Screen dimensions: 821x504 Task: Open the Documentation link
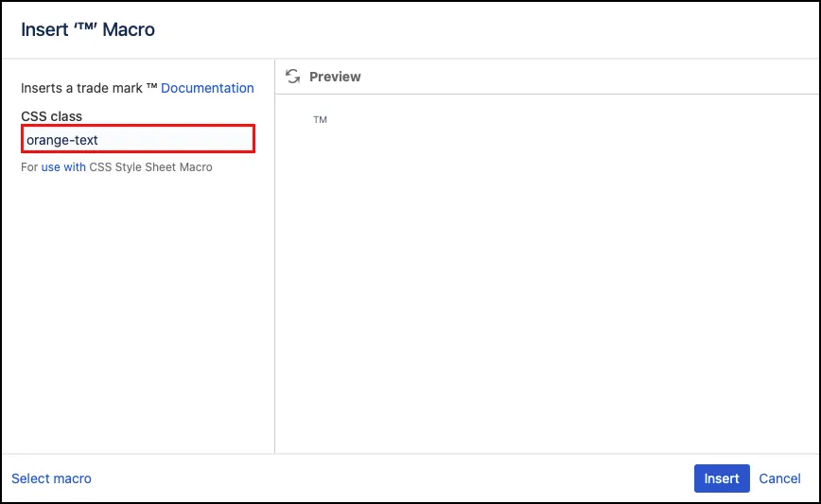(x=207, y=88)
